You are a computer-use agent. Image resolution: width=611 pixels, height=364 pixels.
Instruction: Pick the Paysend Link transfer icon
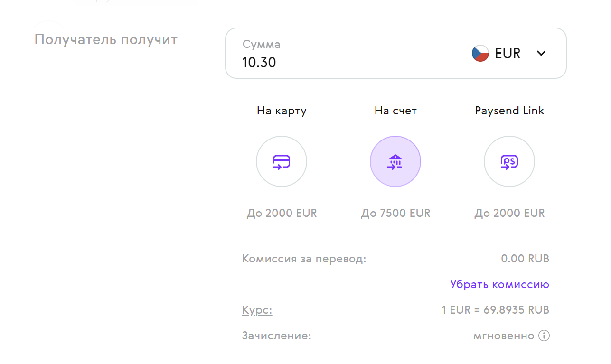pos(509,161)
